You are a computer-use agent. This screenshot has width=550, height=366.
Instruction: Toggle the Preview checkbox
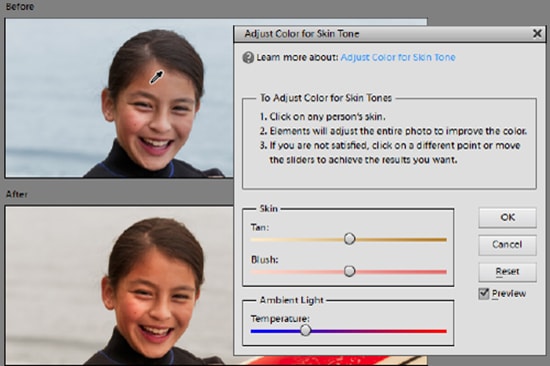[484, 294]
